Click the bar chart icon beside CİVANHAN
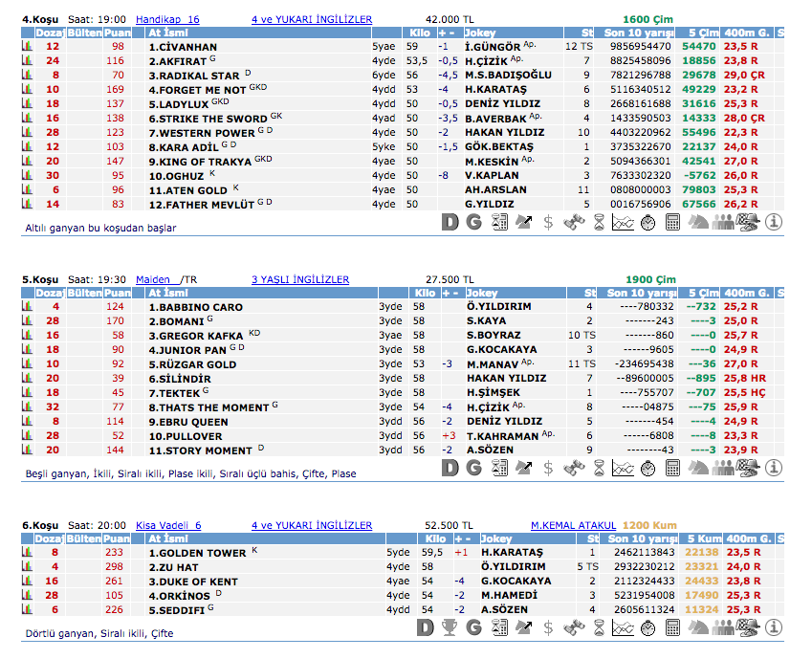Image resolution: width=812 pixels, height=659 pixels. [x=28, y=47]
